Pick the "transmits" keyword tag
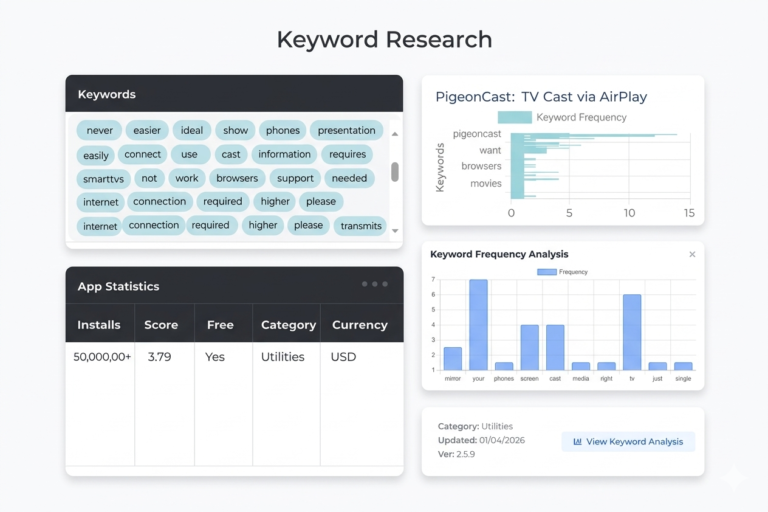Viewport: 768px width, 512px height. (360, 226)
